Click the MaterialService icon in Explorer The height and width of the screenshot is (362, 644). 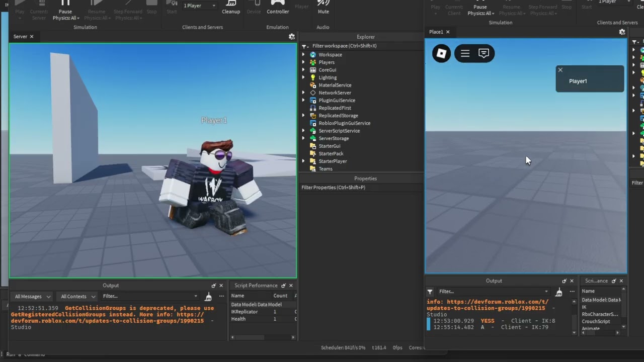point(313,85)
